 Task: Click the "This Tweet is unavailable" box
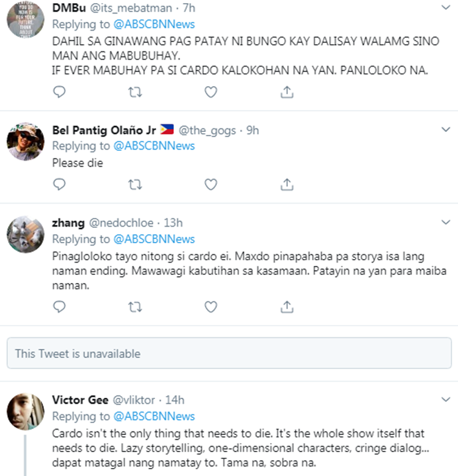(229, 354)
